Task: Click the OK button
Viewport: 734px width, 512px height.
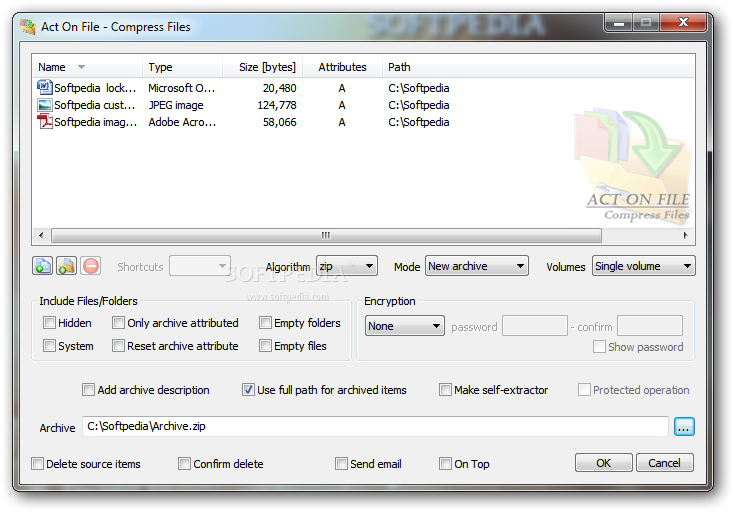Action: (603, 463)
